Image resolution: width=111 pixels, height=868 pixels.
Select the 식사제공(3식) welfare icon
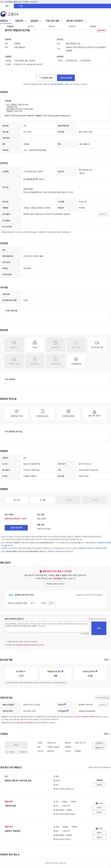coord(76,361)
